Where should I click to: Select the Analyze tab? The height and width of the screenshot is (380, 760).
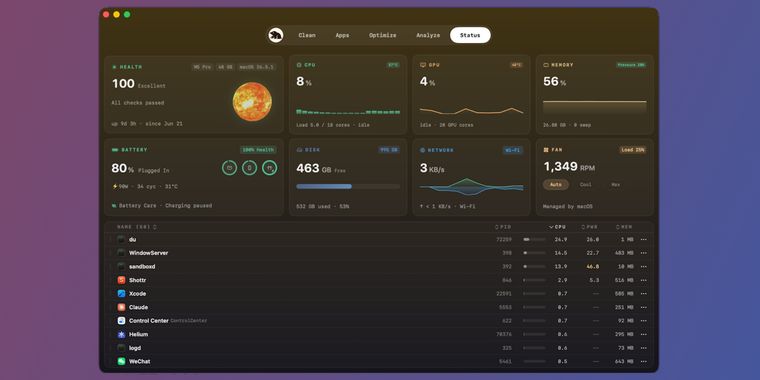428,35
